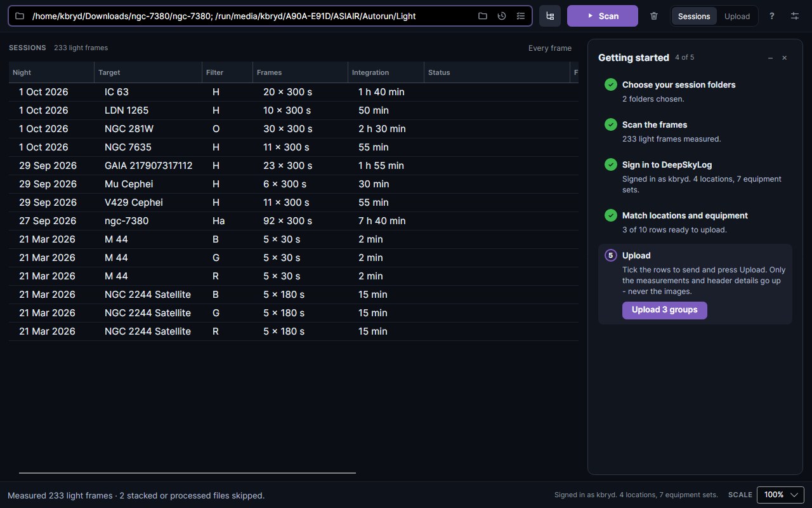Click the Upload step title in Getting started
Image resolution: width=812 pixels, height=508 pixels.
[x=636, y=255]
